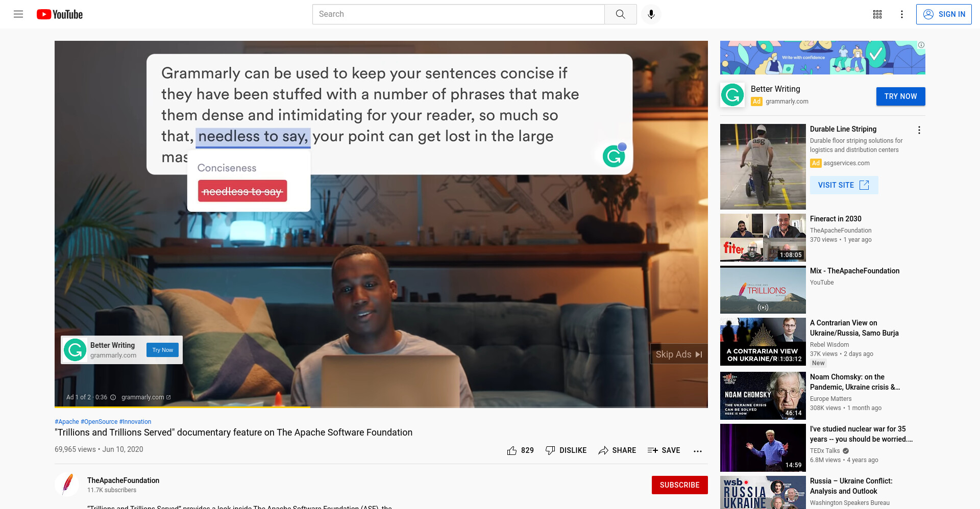This screenshot has height=509, width=980.
Task: Click the #Apache hashtag
Action: coord(67,422)
